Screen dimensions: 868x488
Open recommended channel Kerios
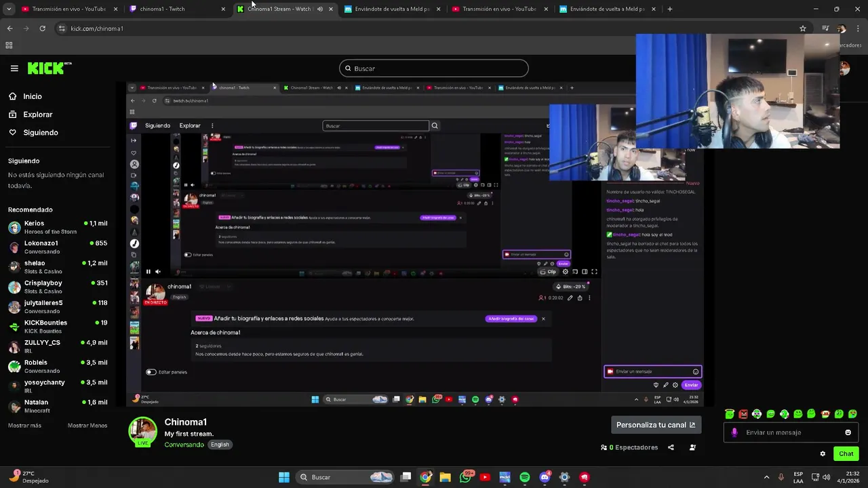(58, 227)
